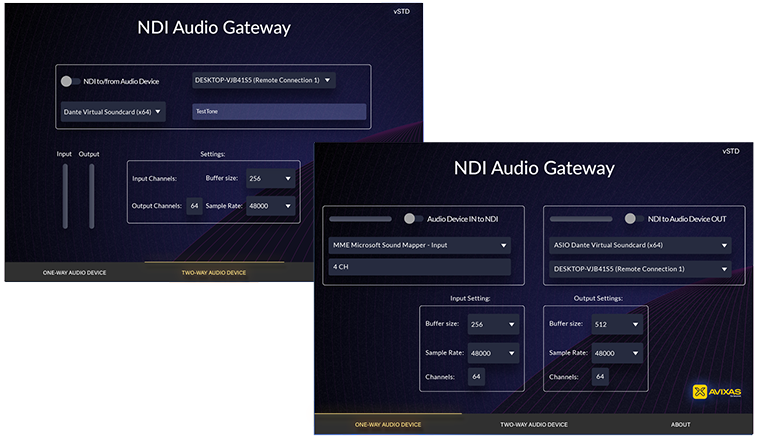Open Buffer size 512 dropdown in Output Settings
This screenshot has height=438, width=759.
point(617,324)
